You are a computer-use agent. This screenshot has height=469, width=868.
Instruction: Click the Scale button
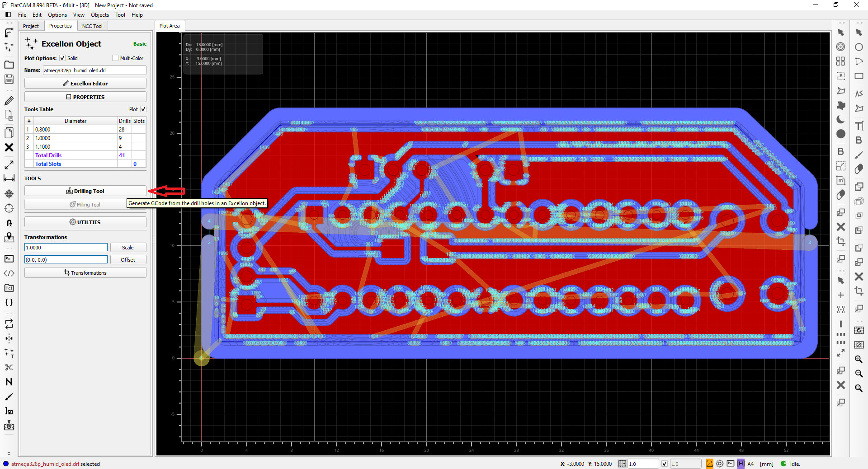[128, 248]
